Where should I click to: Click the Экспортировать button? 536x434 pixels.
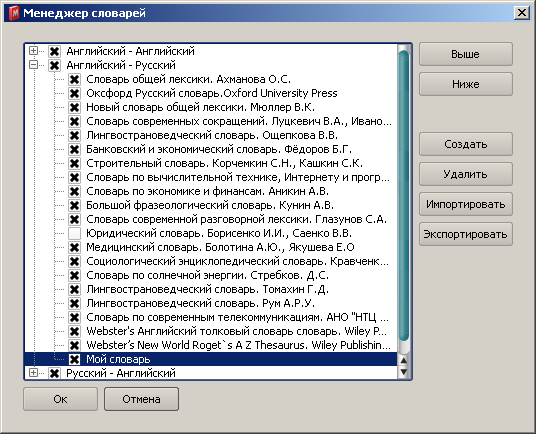(466, 234)
